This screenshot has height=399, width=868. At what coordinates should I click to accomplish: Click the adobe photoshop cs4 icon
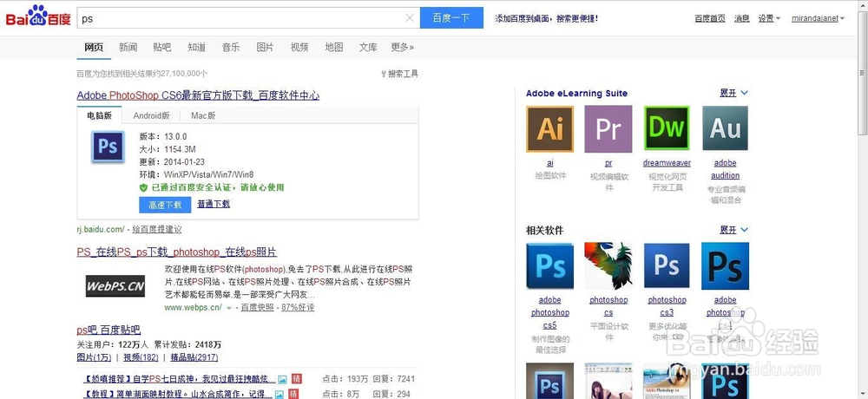click(725, 266)
